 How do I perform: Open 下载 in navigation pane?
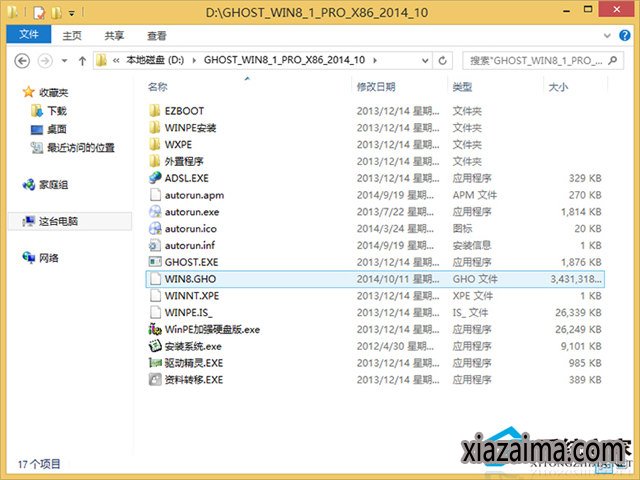coord(57,111)
